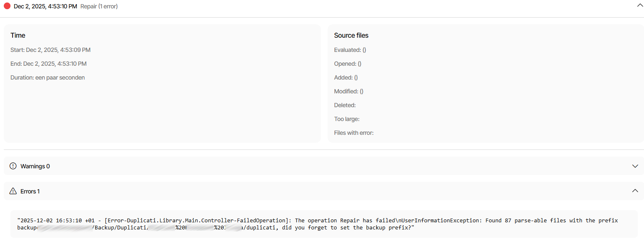This screenshot has width=644, height=242.
Task: Click the Start time line
Action: (x=50, y=50)
